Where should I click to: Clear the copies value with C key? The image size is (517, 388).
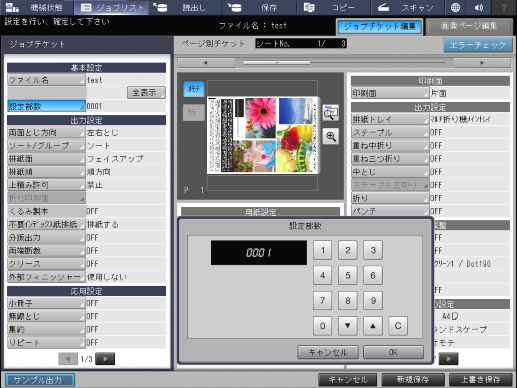(x=398, y=326)
